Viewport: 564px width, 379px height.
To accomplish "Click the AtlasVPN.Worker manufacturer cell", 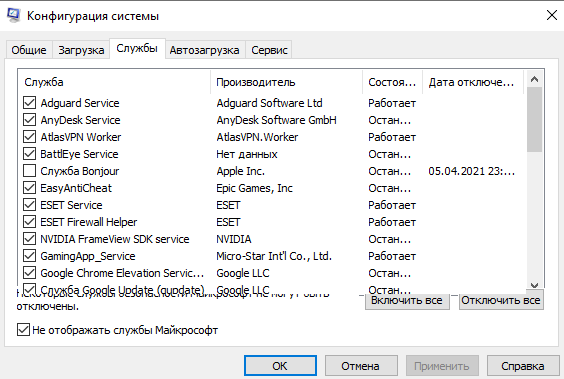I will pos(257,137).
